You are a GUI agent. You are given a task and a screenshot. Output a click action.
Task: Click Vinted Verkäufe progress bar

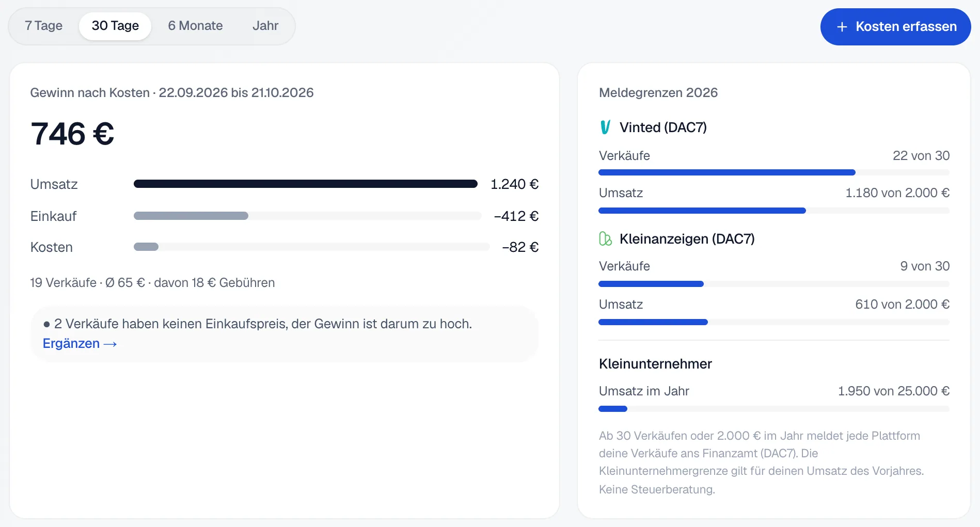[774, 172]
